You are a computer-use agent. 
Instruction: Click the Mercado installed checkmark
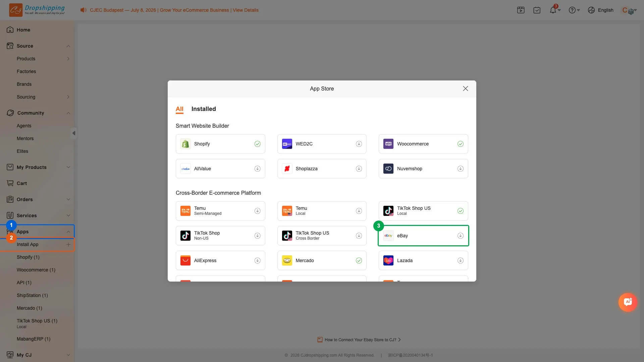pos(359,260)
